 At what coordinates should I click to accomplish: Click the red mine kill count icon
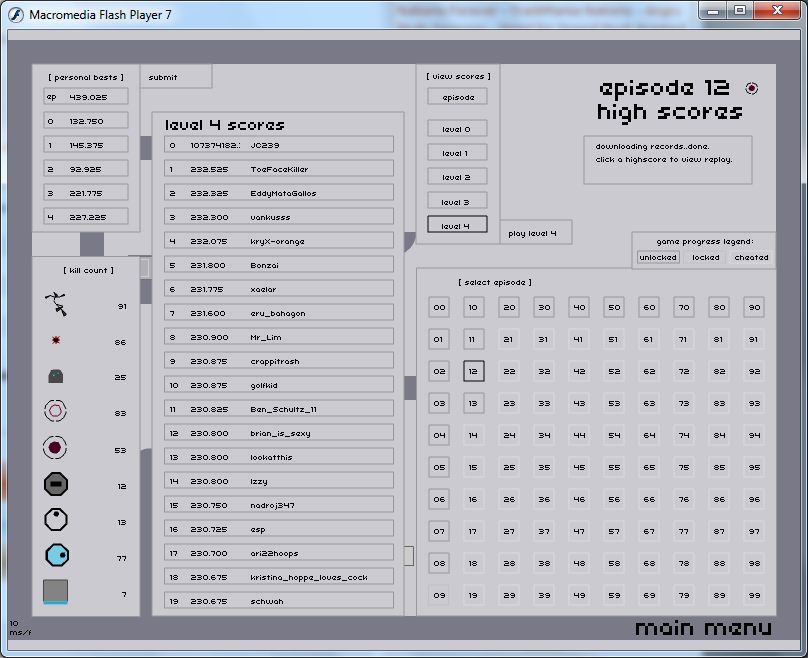(x=56, y=341)
